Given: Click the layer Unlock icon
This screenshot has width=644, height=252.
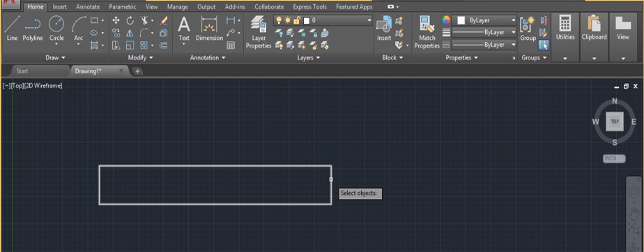Looking at the screenshot, I should tap(313, 45).
